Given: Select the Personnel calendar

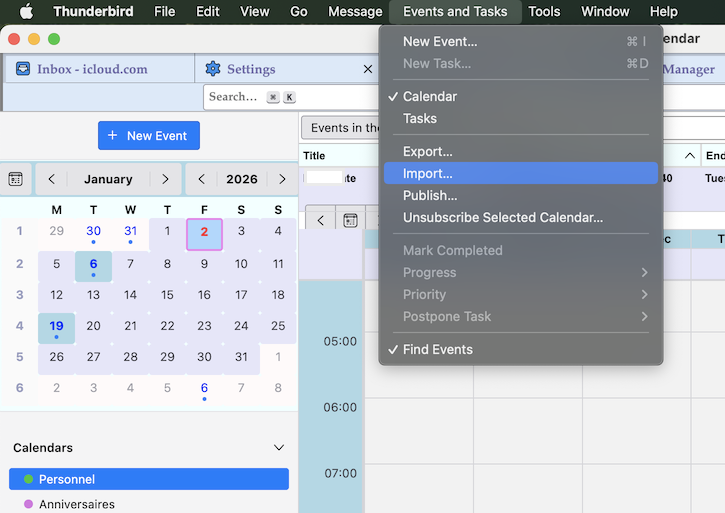Looking at the screenshot, I should pos(149,479).
